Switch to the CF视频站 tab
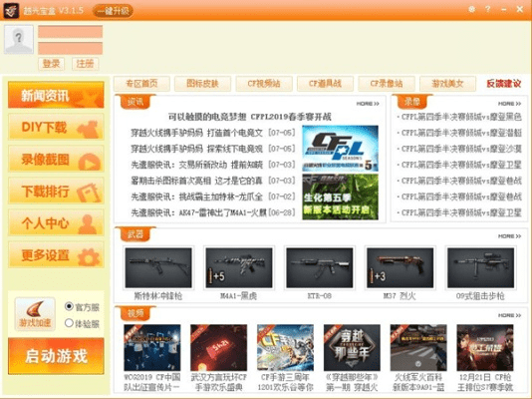 click(x=264, y=84)
